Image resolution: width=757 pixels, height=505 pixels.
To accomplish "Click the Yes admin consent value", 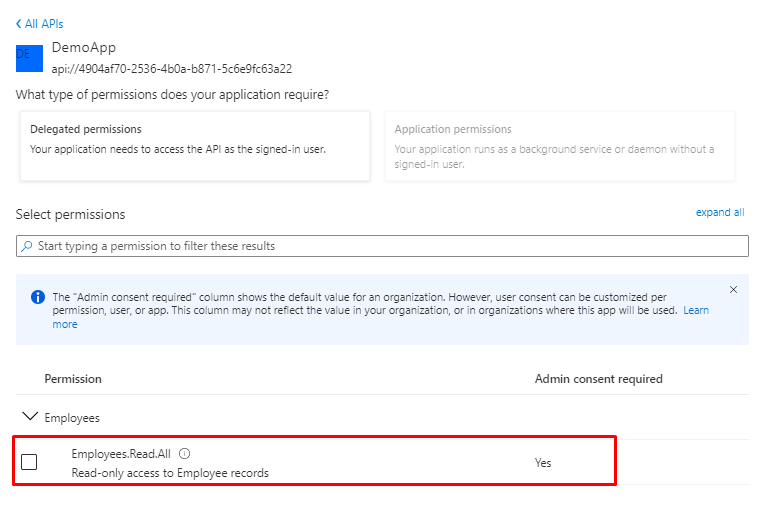I will pyautogui.click(x=543, y=463).
